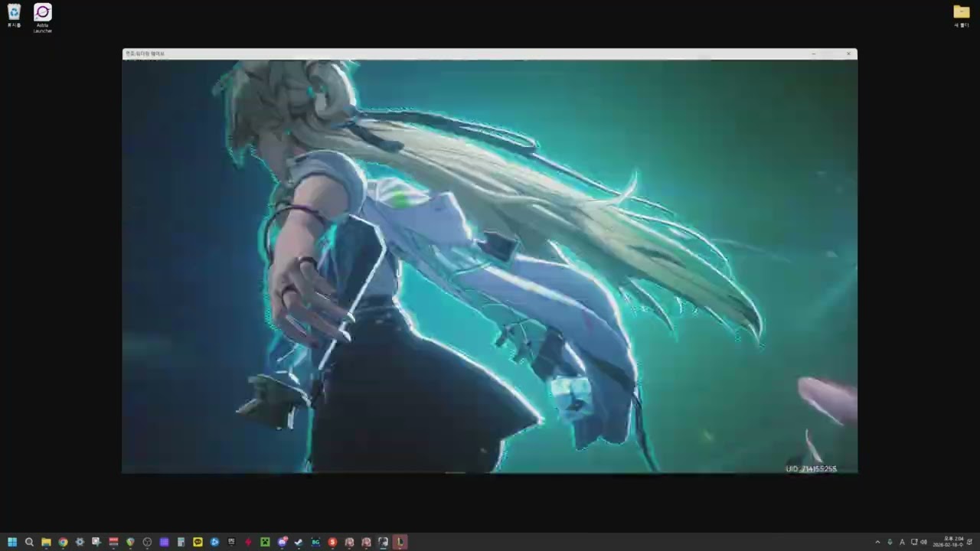Open OBS Studio from the taskbar

tap(147, 542)
